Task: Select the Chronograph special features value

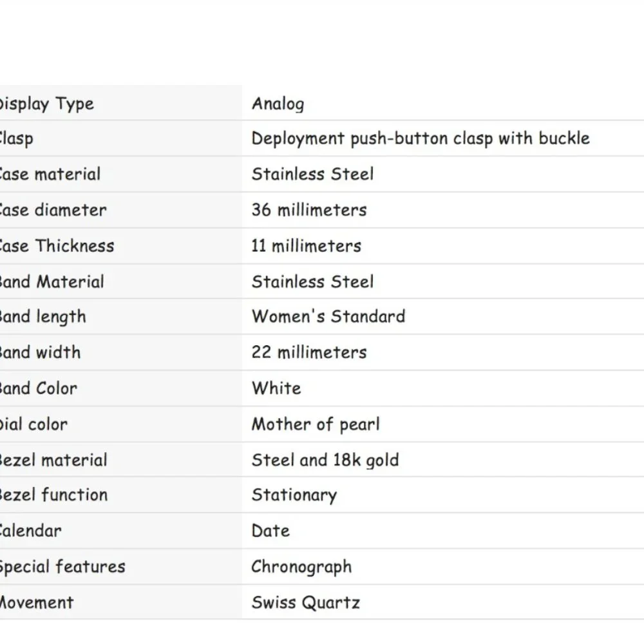Action: click(x=302, y=567)
